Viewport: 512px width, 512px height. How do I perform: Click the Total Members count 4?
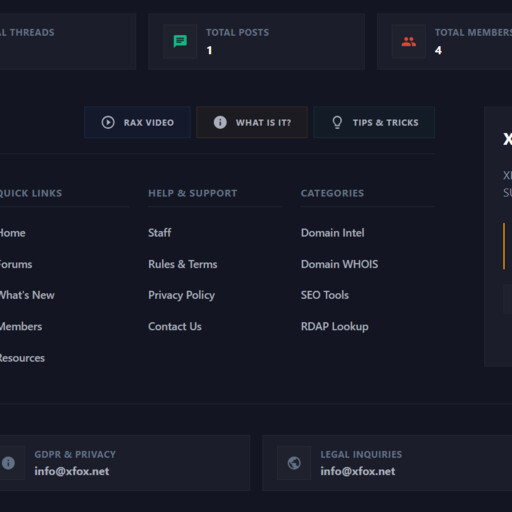(x=438, y=50)
